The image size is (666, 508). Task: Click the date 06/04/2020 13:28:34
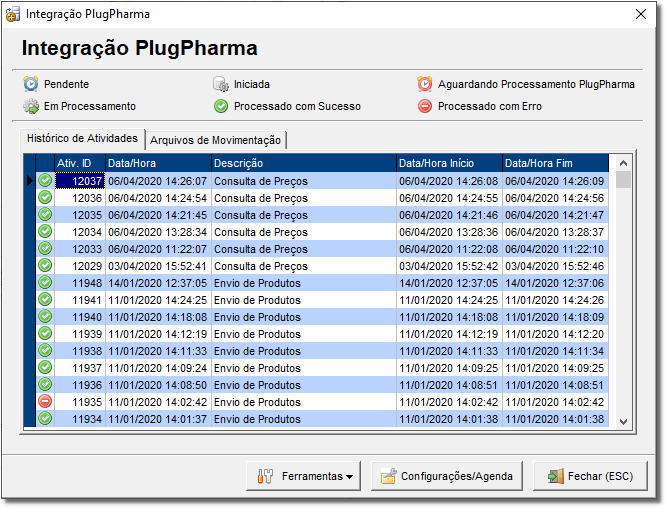pos(157,232)
